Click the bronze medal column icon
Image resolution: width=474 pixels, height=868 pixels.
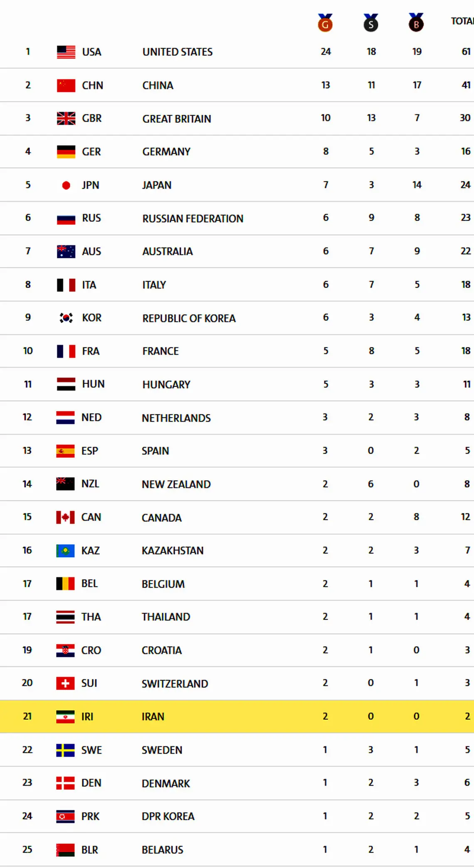416,22
